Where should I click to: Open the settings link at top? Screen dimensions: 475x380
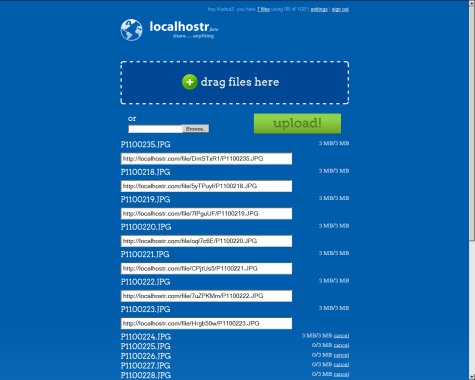pyautogui.click(x=319, y=9)
